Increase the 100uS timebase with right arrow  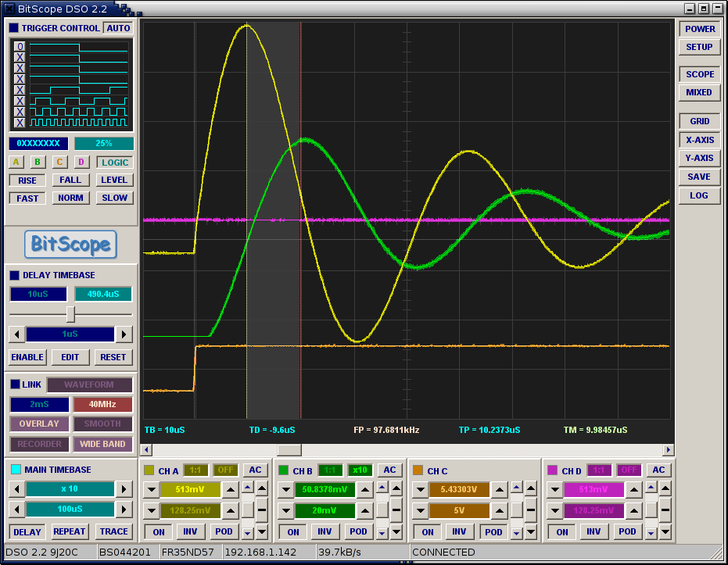pos(124,510)
